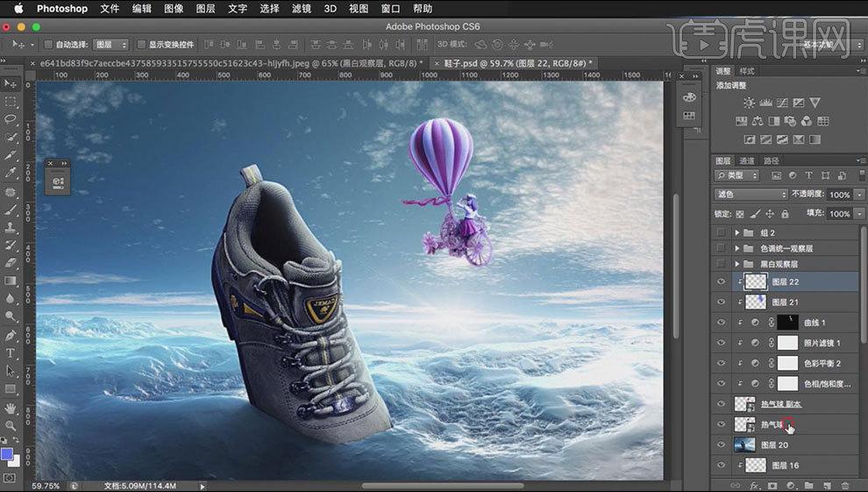Add a layer mask via panel icon
868x492 pixels.
click(x=772, y=485)
